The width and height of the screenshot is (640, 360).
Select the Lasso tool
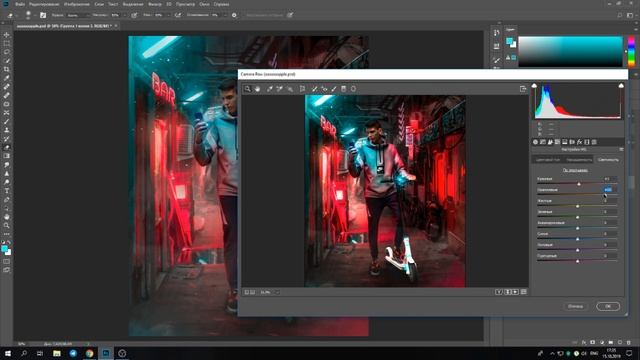[x=7, y=52]
